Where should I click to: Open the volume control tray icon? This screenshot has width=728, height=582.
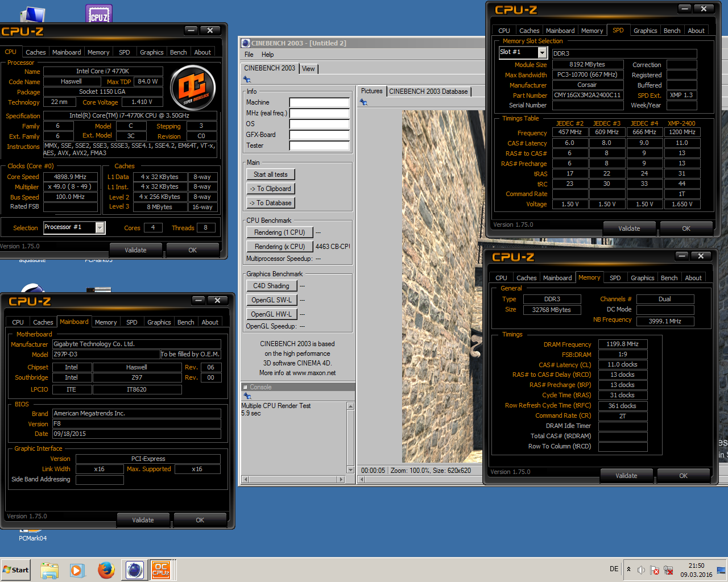[641, 570]
